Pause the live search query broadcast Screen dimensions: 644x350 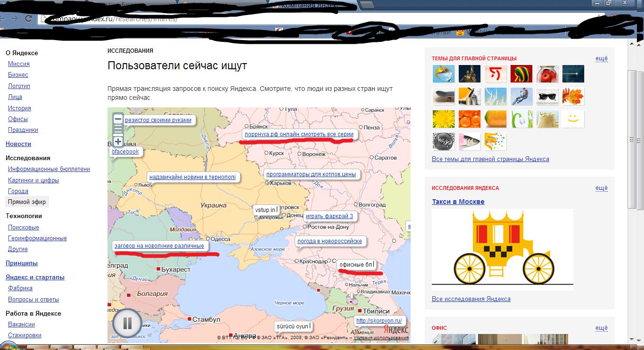point(127,323)
